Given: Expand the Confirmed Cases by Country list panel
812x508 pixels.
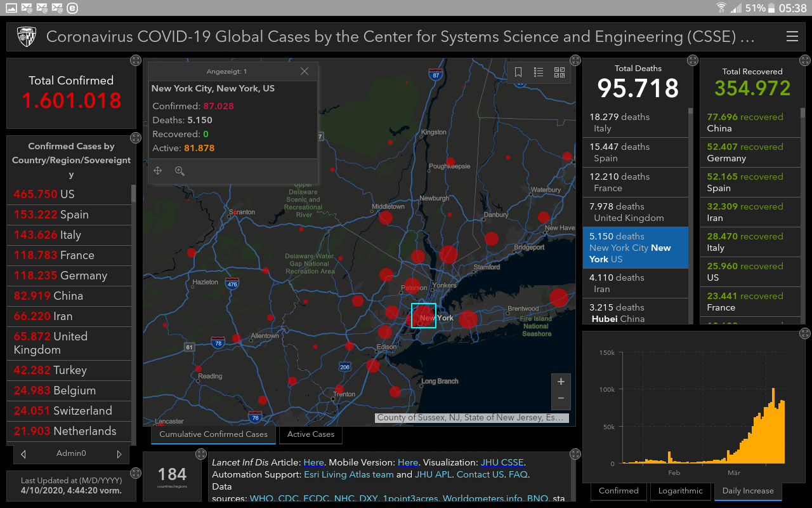Looking at the screenshot, I should (135, 138).
